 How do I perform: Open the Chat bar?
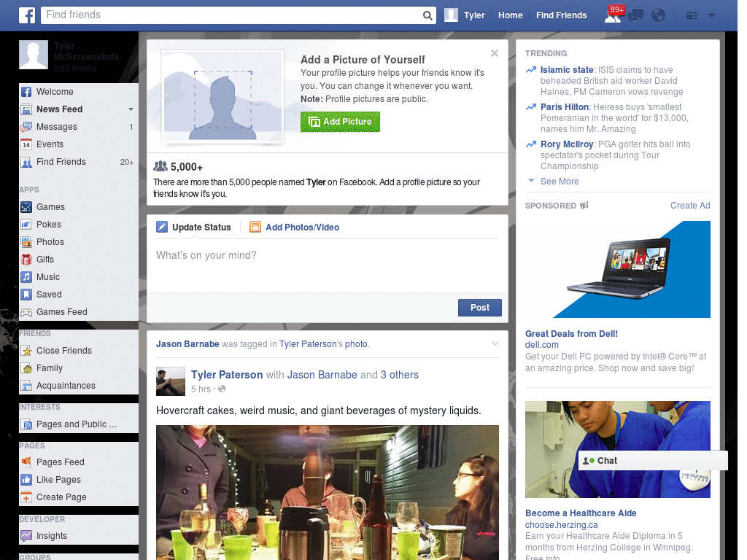pyautogui.click(x=653, y=461)
